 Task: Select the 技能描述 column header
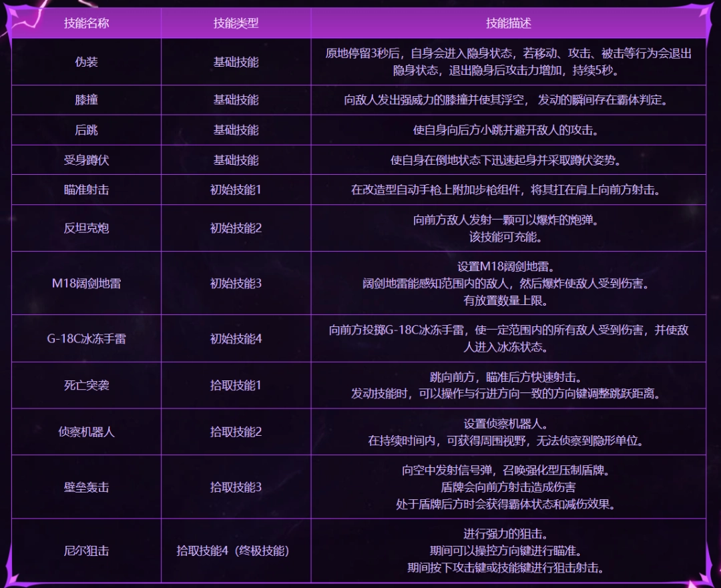click(x=509, y=23)
